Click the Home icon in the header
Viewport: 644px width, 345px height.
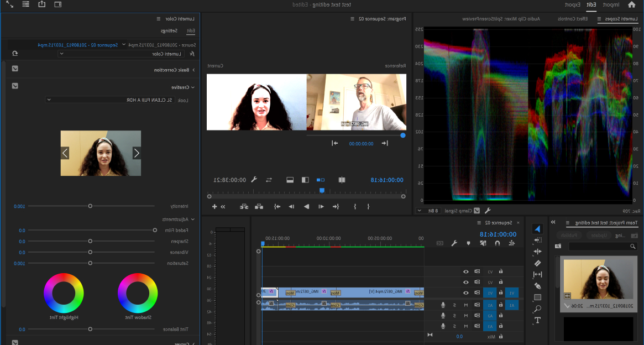point(631,5)
